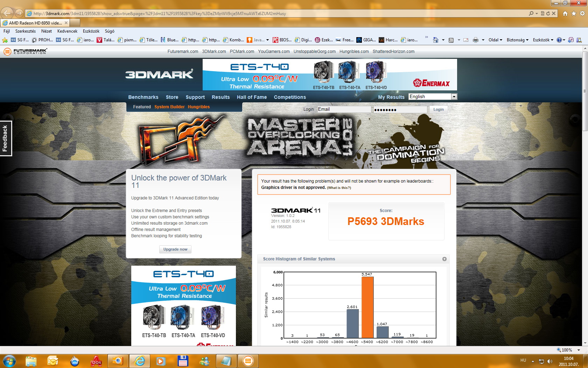Open the Kedvencek menu
This screenshot has width=588, height=368.
point(68,31)
